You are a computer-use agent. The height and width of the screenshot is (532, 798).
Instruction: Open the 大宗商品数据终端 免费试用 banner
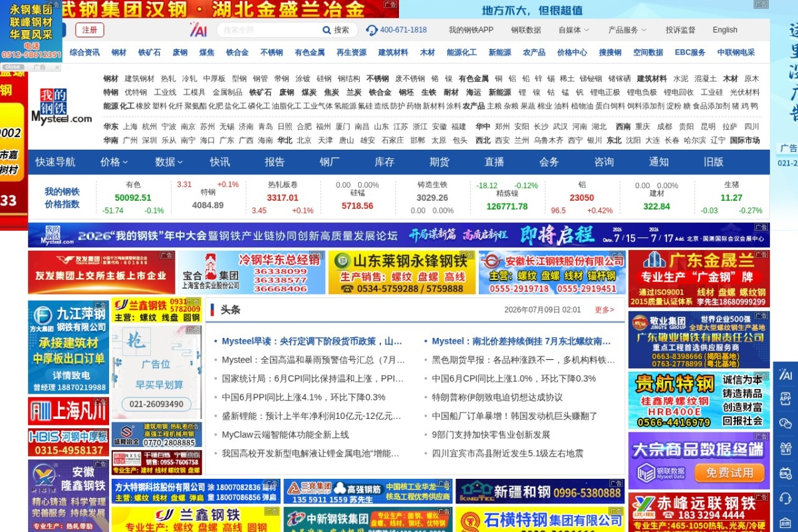point(699,460)
